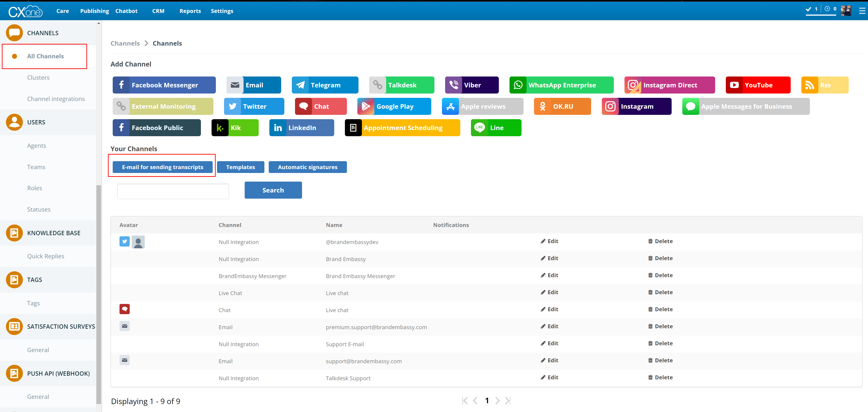
Task: Edit the support@brandembassy.com channel
Action: (550, 360)
